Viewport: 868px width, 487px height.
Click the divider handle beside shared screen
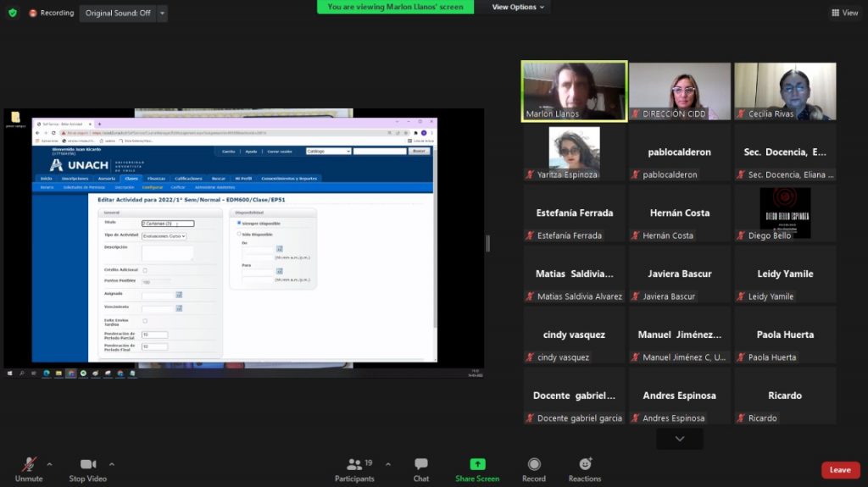pyautogui.click(x=487, y=244)
